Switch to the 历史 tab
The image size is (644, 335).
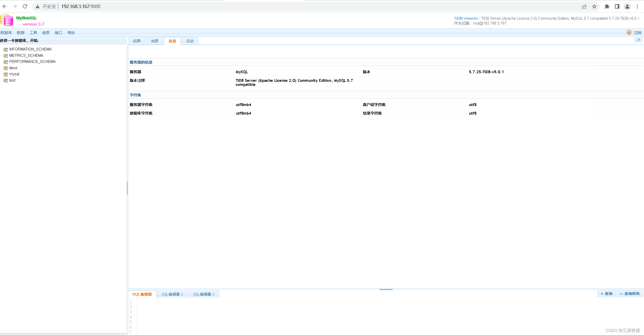click(190, 41)
